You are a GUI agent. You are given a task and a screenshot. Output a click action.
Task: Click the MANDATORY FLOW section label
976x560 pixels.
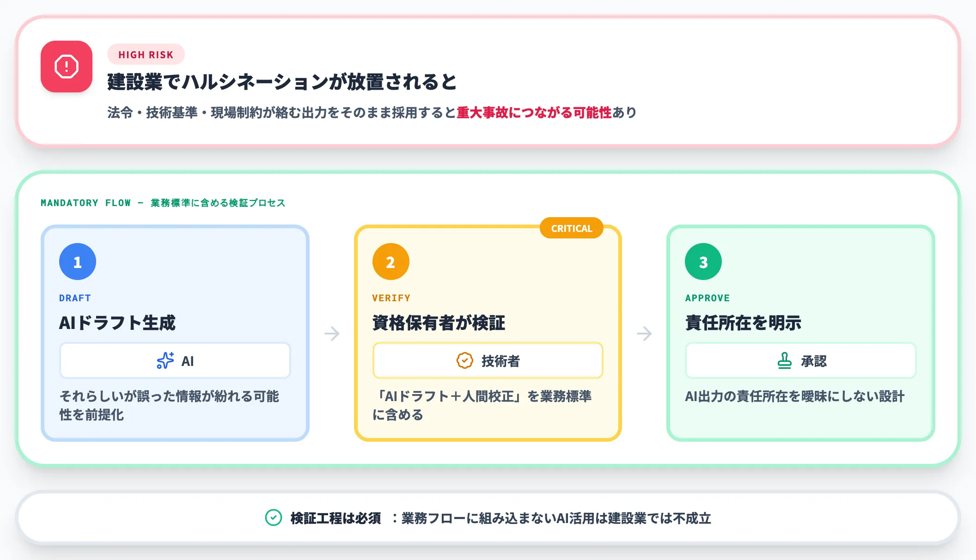pos(163,203)
